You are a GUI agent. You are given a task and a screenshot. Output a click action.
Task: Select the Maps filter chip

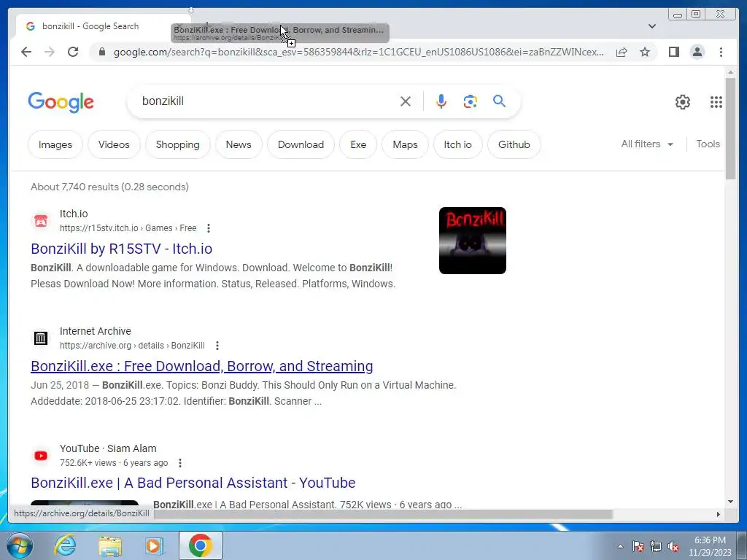(x=405, y=144)
